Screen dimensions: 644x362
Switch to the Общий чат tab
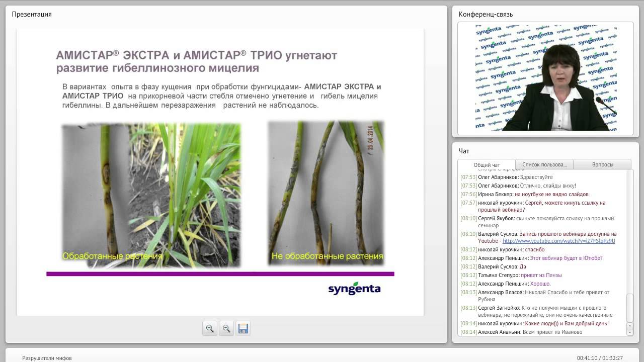pyautogui.click(x=487, y=164)
